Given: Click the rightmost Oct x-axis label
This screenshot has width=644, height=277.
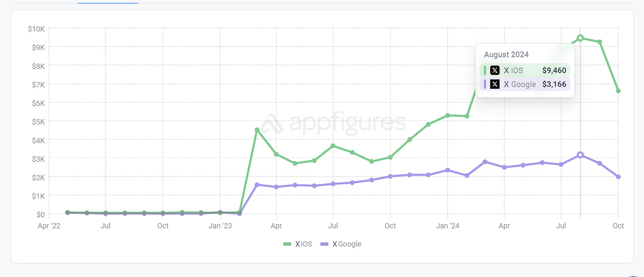Looking at the screenshot, I should click(x=618, y=226).
